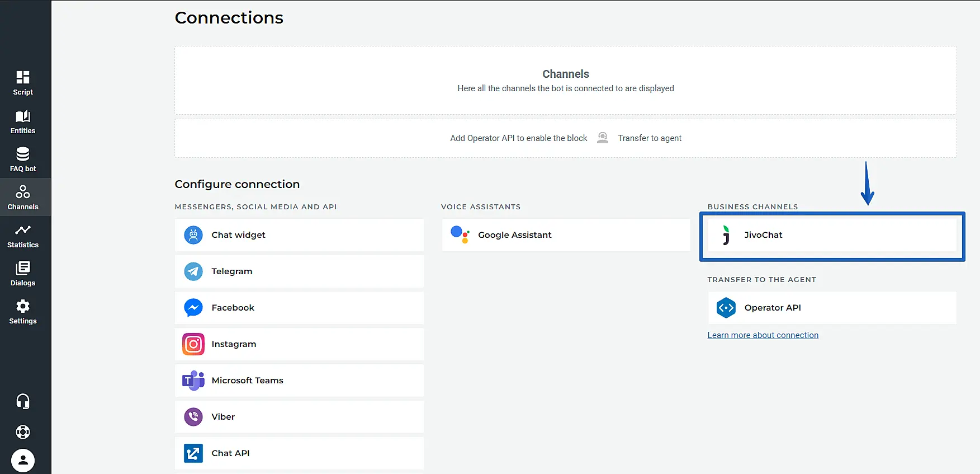The height and width of the screenshot is (474, 980).
Task: Click the highlighted JivoChat business channel
Action: 831,235
